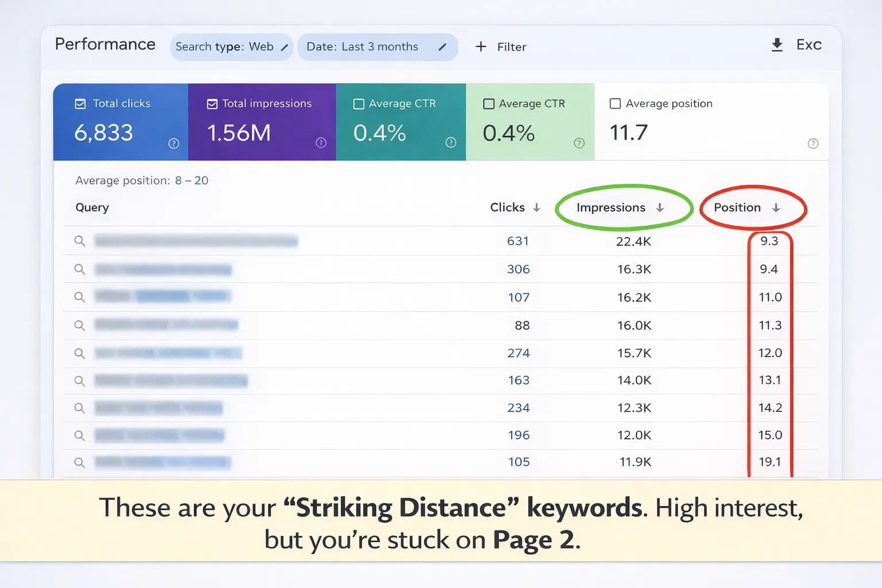The width and height of the screenshot is (882, 588).
Task: Select the light green Average CTR card
Action: 530,122
